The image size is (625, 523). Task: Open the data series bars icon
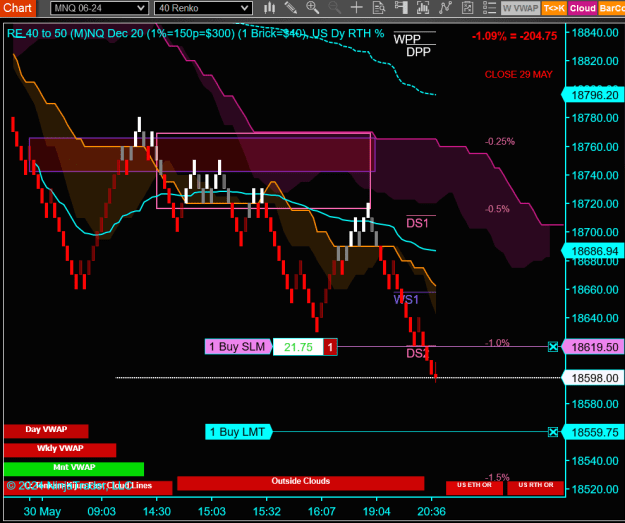423,8
